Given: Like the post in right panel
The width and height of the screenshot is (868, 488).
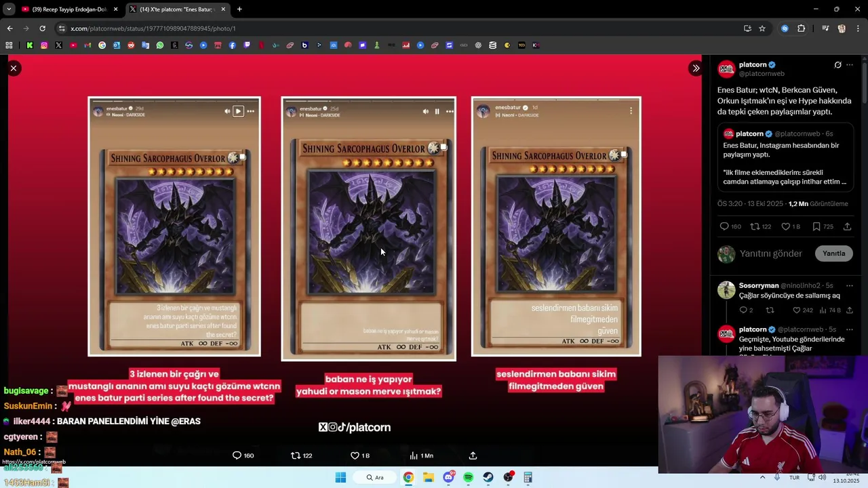Looking at the screenshot, I should point(785,226).
